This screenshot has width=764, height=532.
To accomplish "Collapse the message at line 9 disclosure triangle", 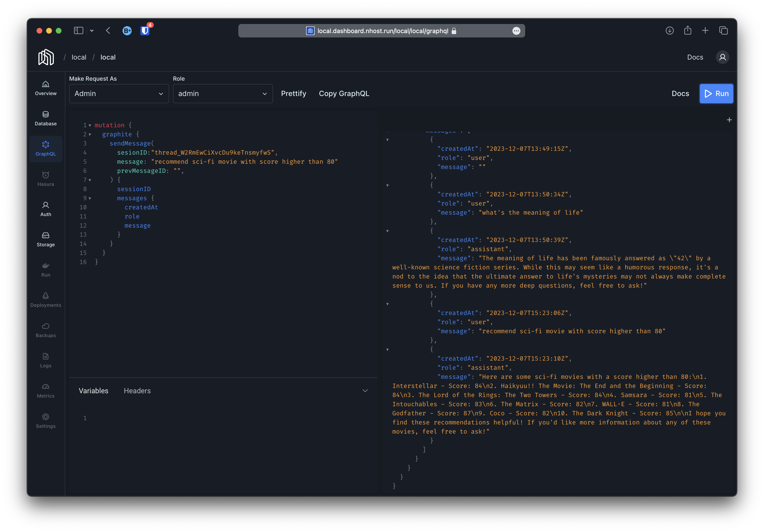I will click(90, 198).
